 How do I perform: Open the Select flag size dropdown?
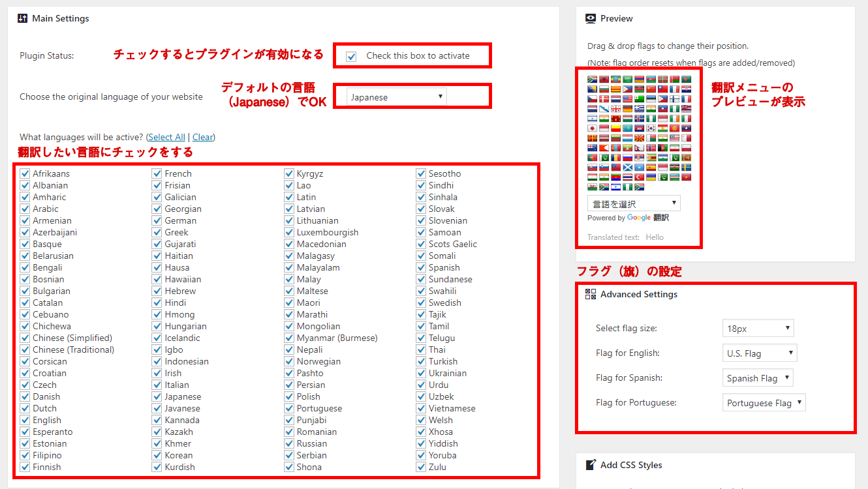758,329
